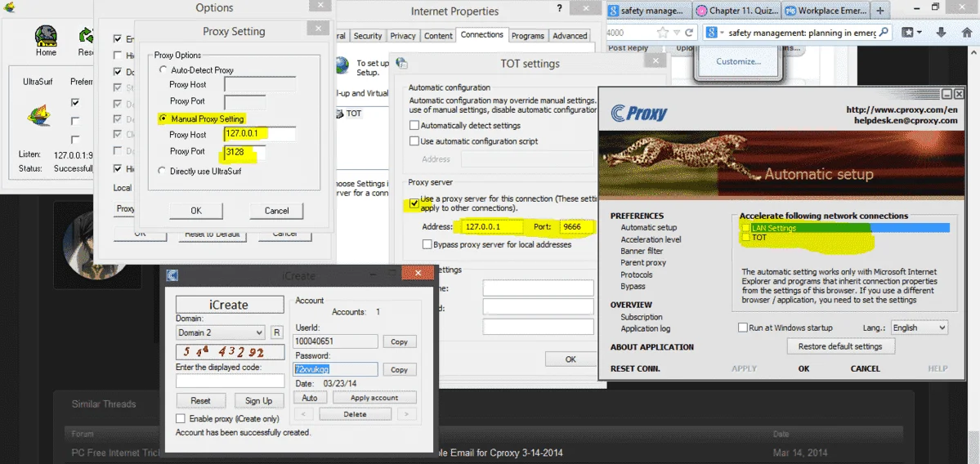The height and width of the screenshot is (464, 980).
Task: Click the Customize... link in browser popup
Action: coord(738,61)
